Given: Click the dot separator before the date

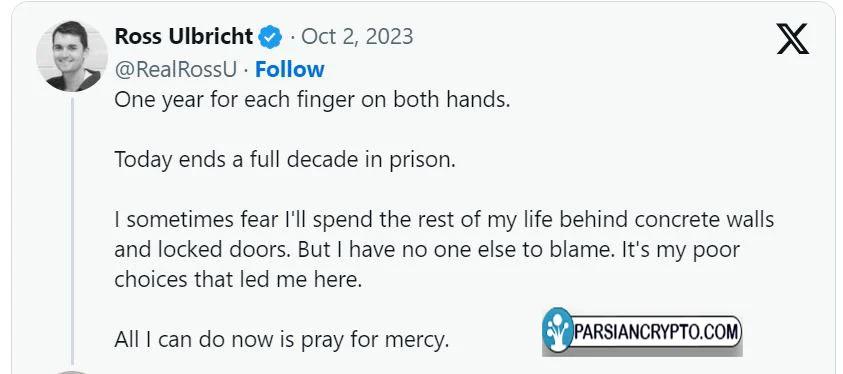Looking at the screenshot, I should pos(292,38).
